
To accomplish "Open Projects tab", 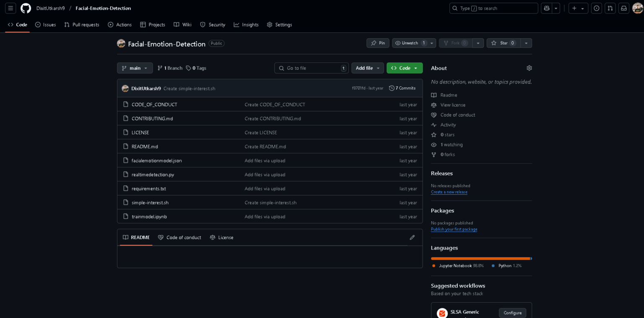I will [153, 25].
